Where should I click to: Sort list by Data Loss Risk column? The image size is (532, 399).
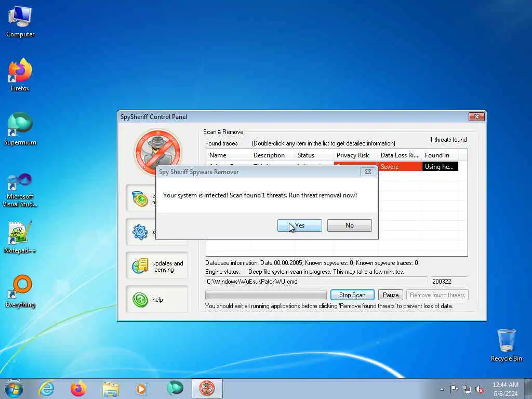point(400,155)
